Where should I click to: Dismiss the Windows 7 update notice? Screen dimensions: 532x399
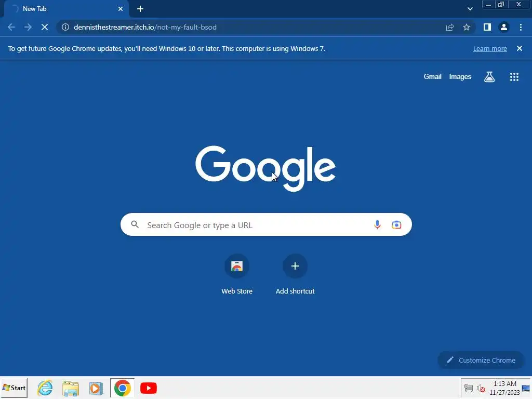520,48
